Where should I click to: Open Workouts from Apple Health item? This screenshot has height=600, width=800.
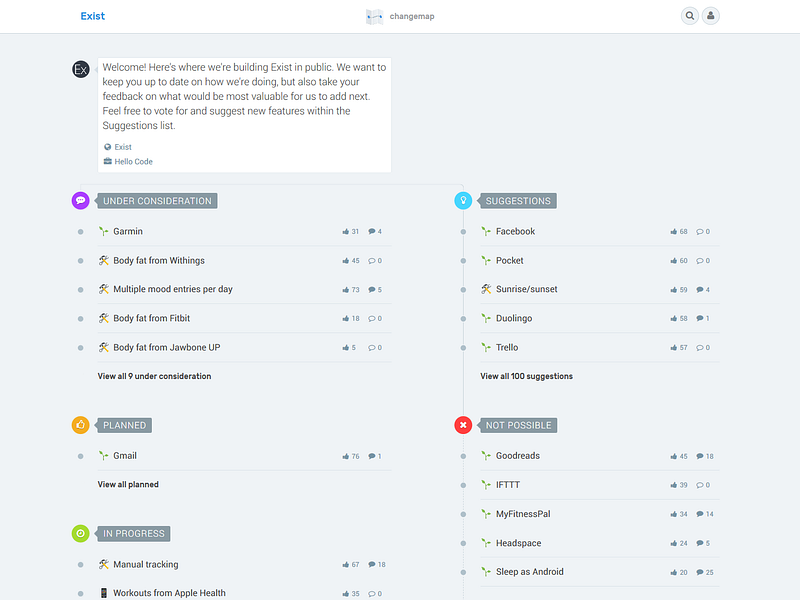[169, 593]
